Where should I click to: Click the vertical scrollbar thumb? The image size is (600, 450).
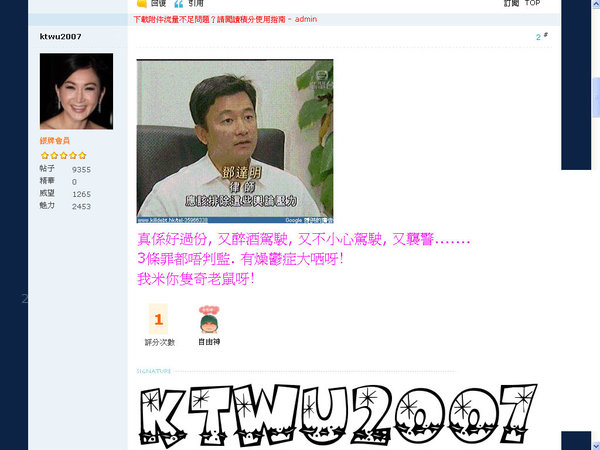596,97
